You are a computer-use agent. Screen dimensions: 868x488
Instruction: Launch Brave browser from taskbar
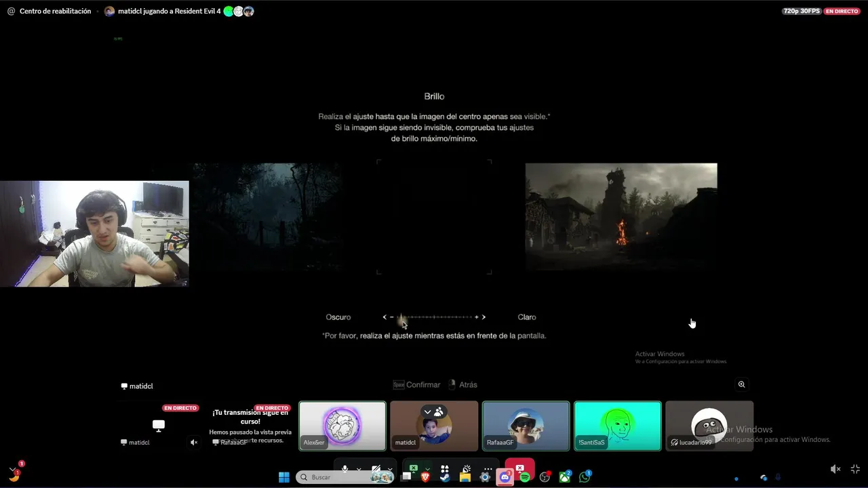426,477
